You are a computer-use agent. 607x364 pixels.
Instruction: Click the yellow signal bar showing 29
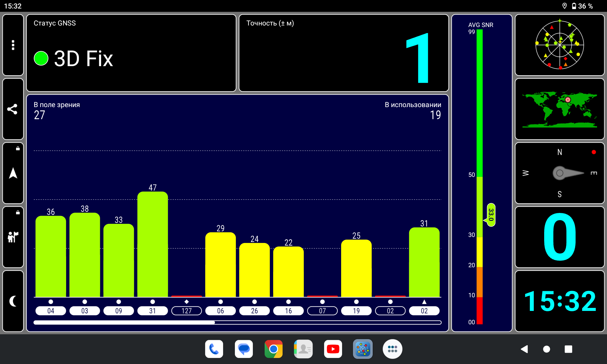221,265
